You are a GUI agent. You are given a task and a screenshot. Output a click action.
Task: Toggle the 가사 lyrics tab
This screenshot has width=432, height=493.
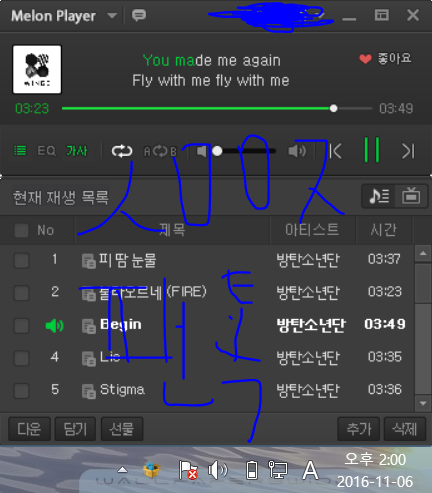pyautogui.click(x=77, y=151)
